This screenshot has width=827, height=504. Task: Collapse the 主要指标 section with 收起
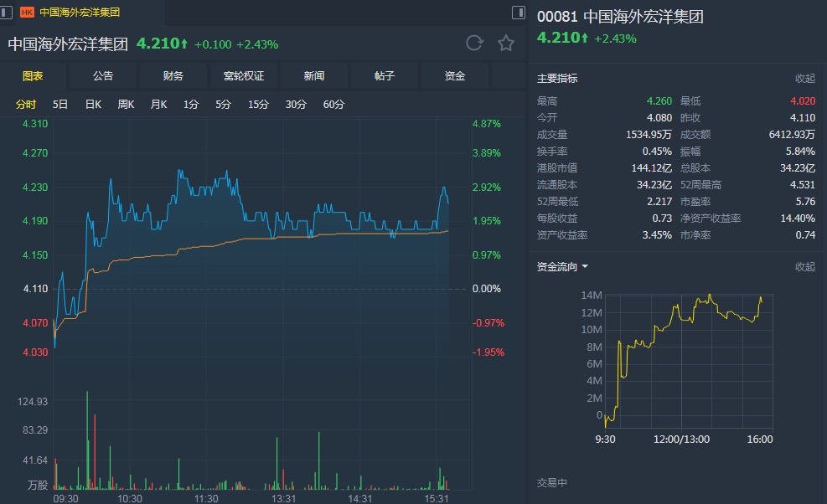point(804,79)
